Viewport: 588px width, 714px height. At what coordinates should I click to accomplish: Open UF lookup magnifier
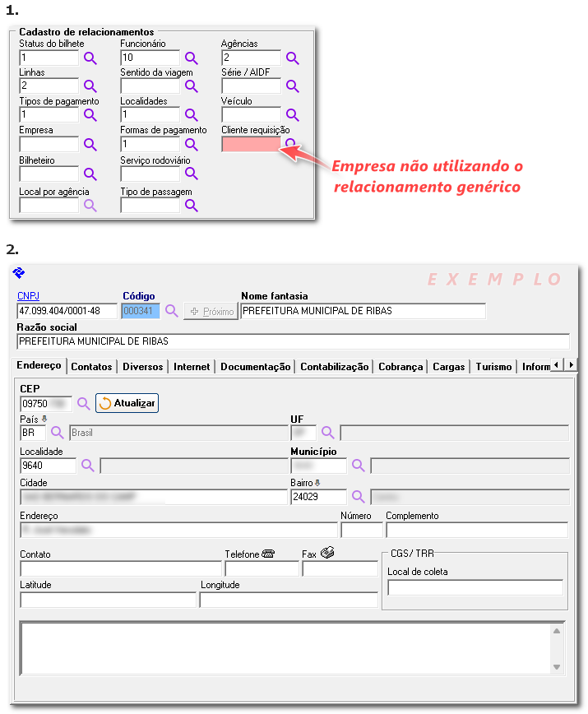(327, 433)
